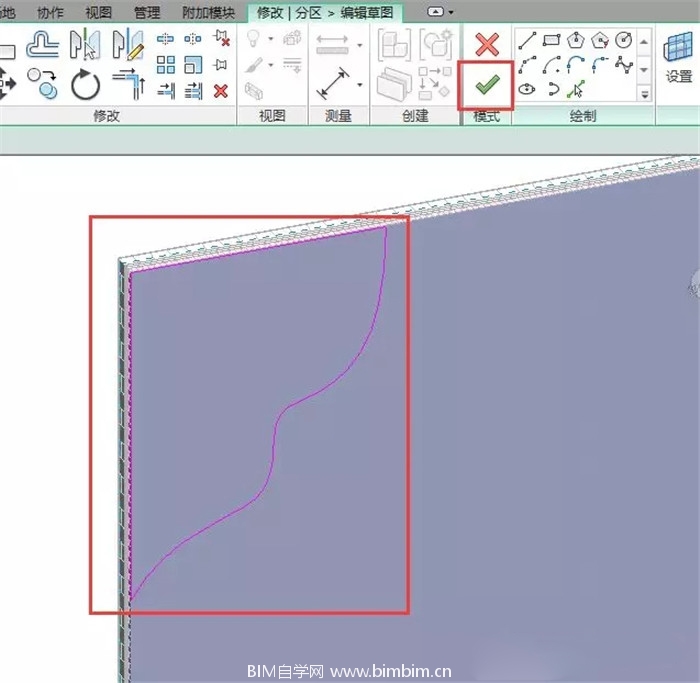Open the ribbon display options dropdown arrow
The height and width of the screenshot is (683, 700).
coord(451,12)
